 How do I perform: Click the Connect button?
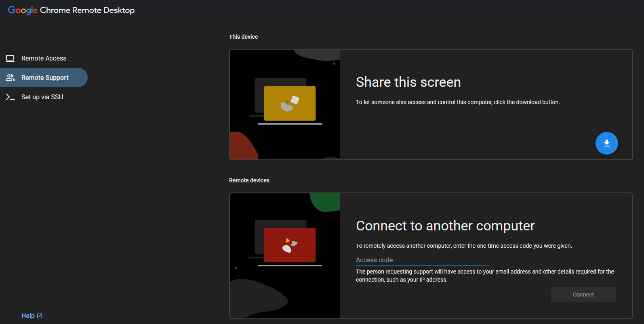(583, 295)
